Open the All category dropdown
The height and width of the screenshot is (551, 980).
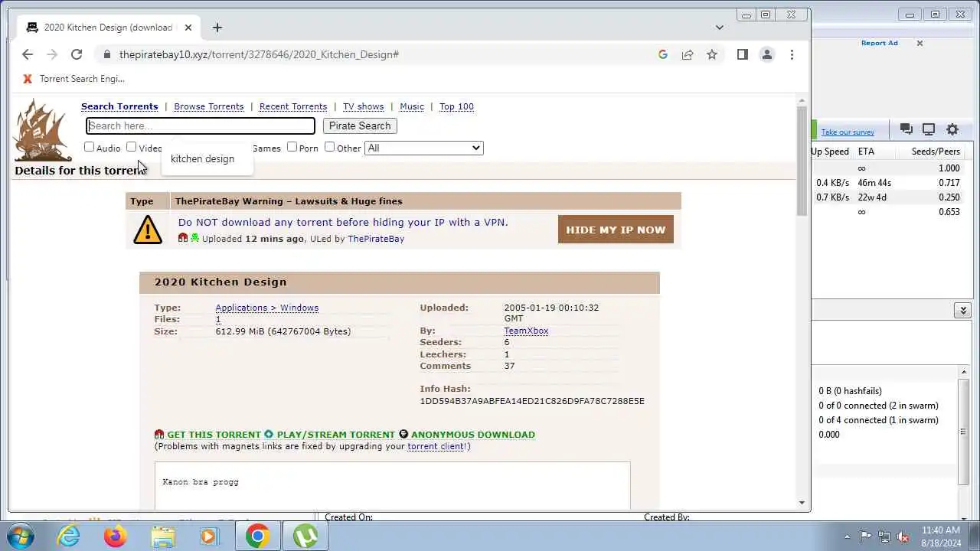click(x=423, y=148)
